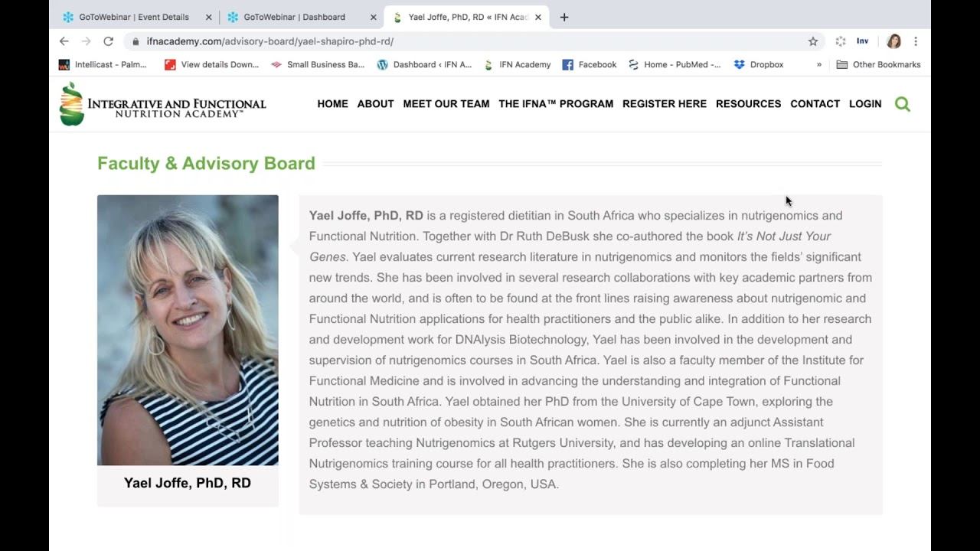Viewport: 980px width, 551px height.
Task: Switch to GoToWebinar Dashboard tab
Action: [x=294, y=17]
